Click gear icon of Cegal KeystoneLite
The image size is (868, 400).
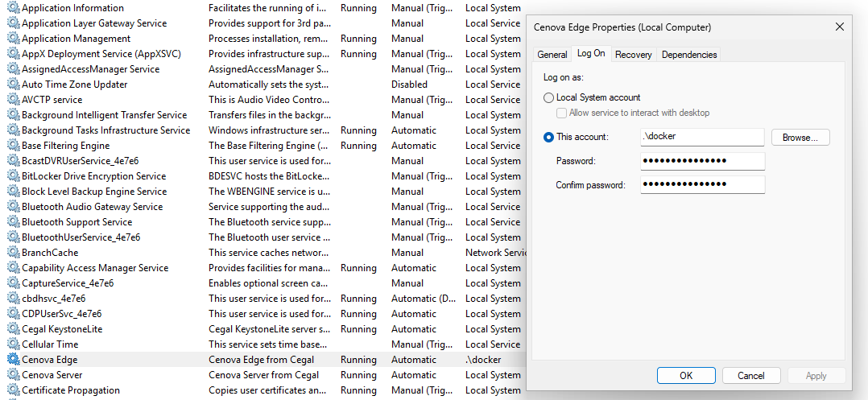point(13,329)
